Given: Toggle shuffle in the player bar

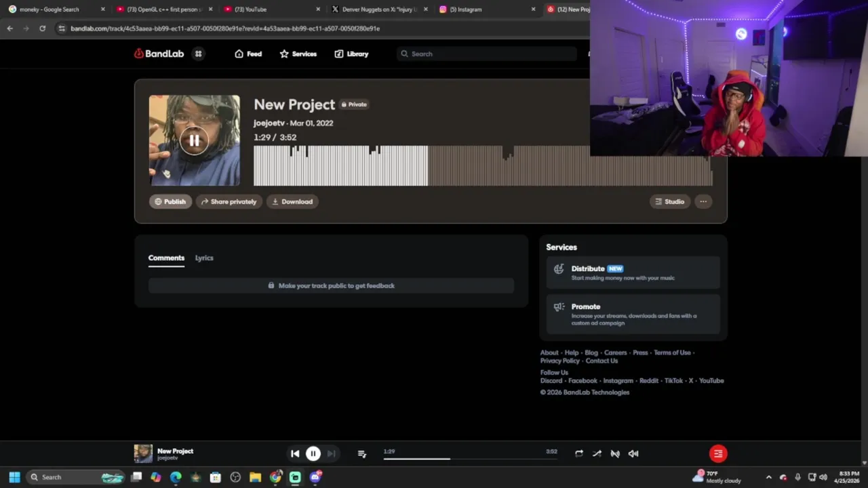Looking at the screenshot, I should (x=597, y=453).
